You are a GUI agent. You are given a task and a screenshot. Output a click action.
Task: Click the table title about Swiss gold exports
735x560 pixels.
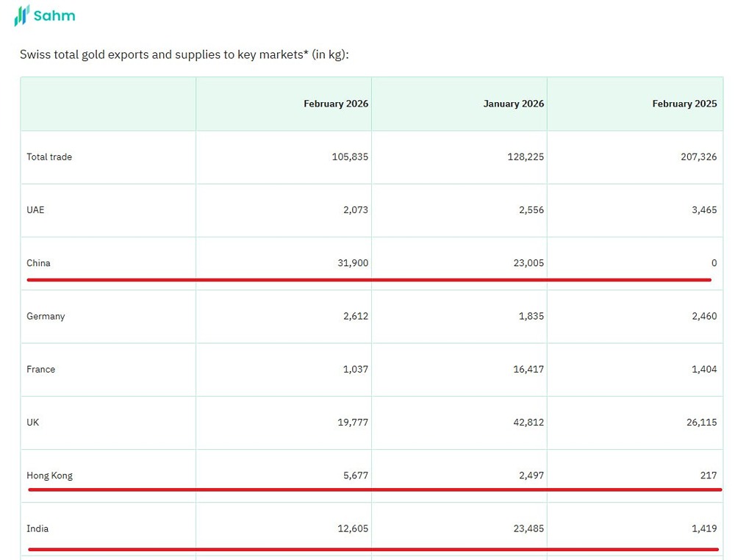[x=184, y=55]
